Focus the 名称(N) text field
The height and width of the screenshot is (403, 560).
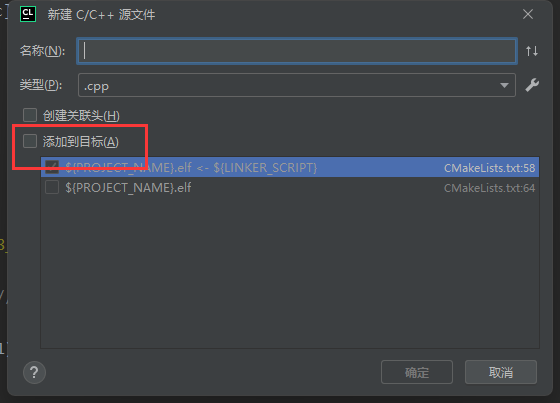(297, 51)
